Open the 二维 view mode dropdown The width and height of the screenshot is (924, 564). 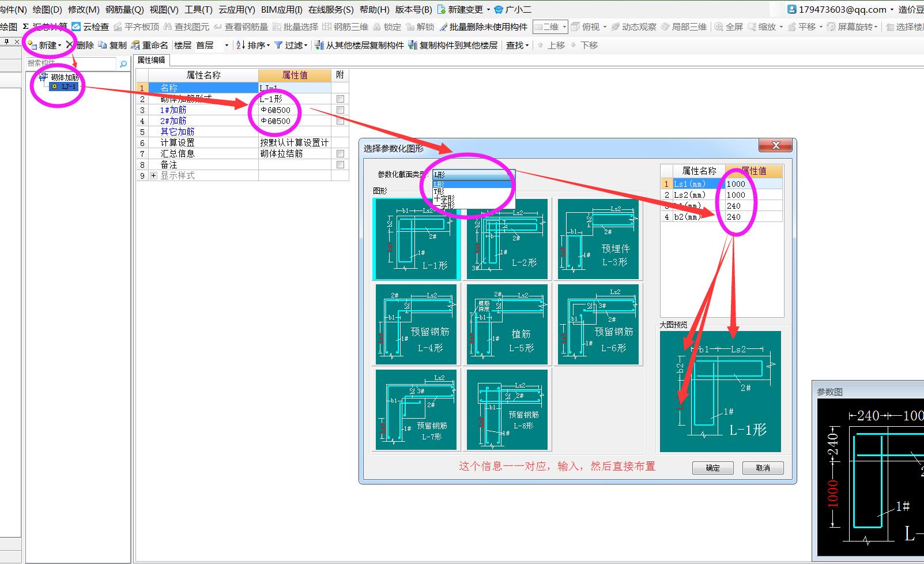click(x=550, y=27)
